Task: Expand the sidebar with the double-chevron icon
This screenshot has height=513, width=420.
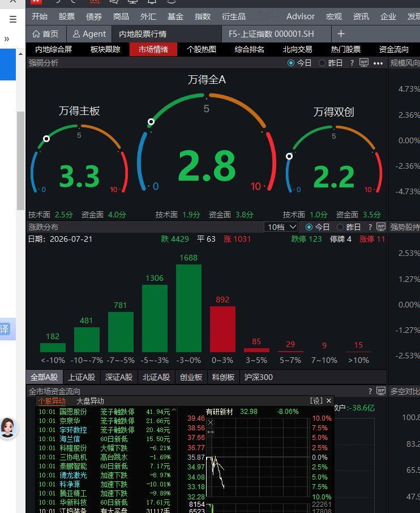Action: point(7,39)
